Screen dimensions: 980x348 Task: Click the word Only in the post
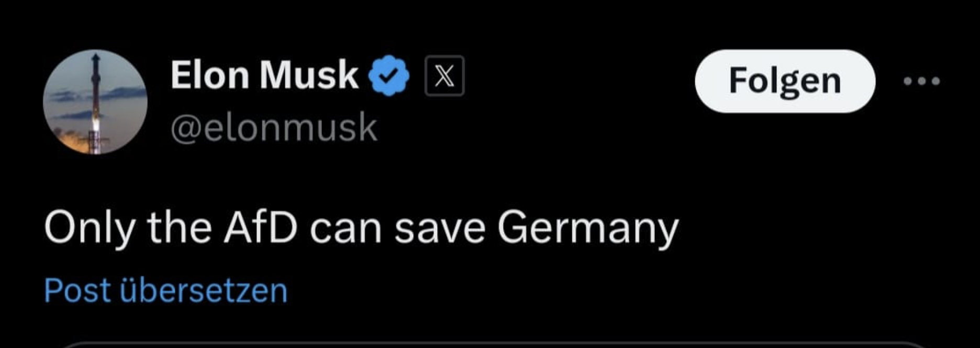(x=90, y=228)
